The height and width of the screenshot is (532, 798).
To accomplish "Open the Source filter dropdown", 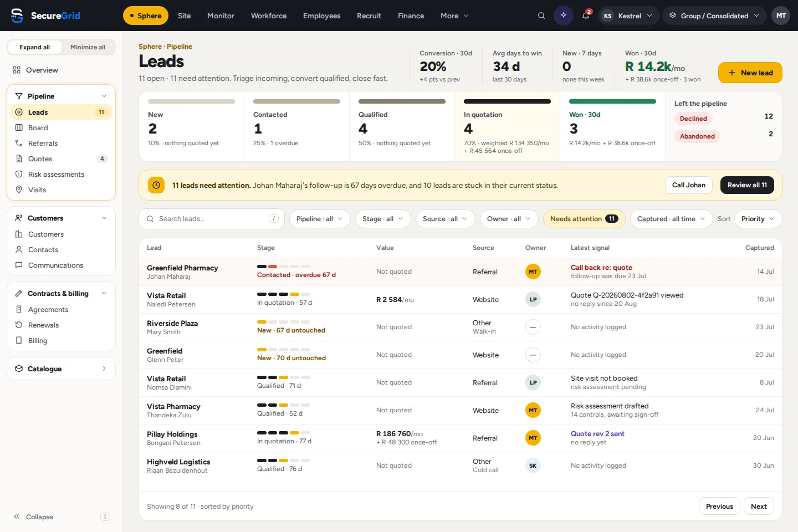I will pos(445,219).
